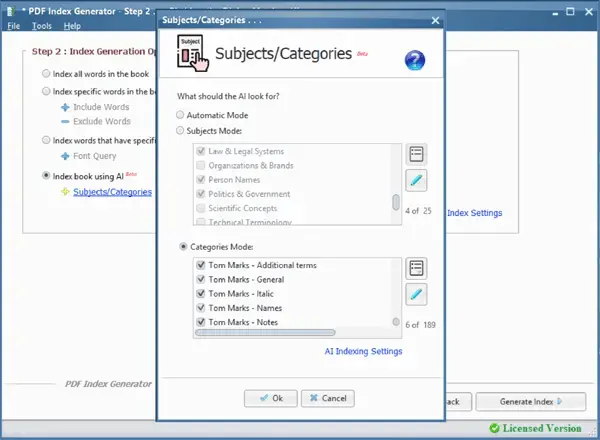The height and width of the screenshot is (440, 600).
Task: Click 'What should the AI look for?' text
Action: point(228,96)
